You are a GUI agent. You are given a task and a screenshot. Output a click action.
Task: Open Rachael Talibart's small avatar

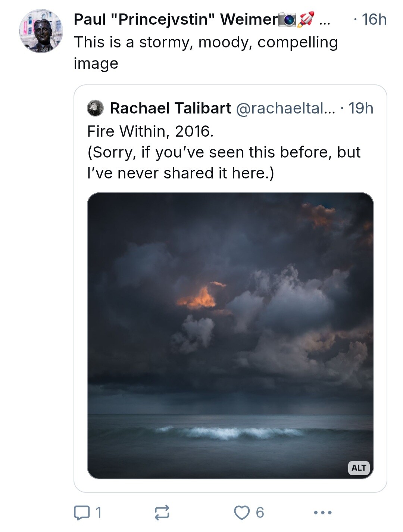[95, 108]
